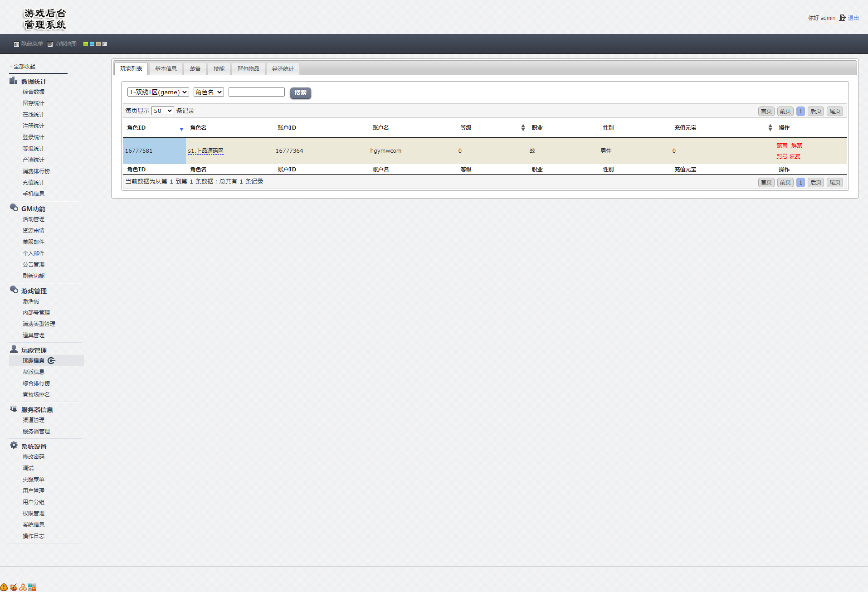This screenshot has width=868, height=592.
Task: Click the 封号 ban link in row
Action: pyautogui.click(x=781, y=156)
